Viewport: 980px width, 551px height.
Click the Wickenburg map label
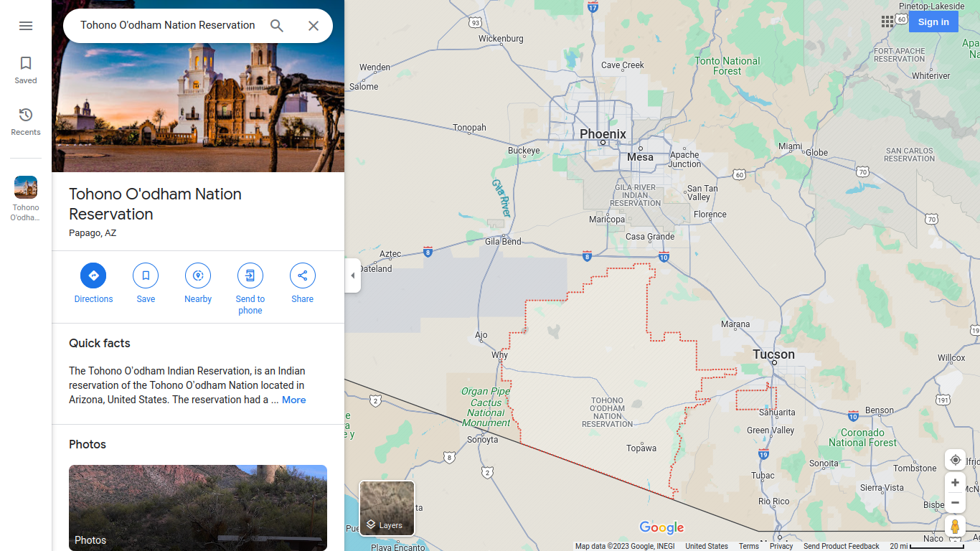tap(501, 39)
